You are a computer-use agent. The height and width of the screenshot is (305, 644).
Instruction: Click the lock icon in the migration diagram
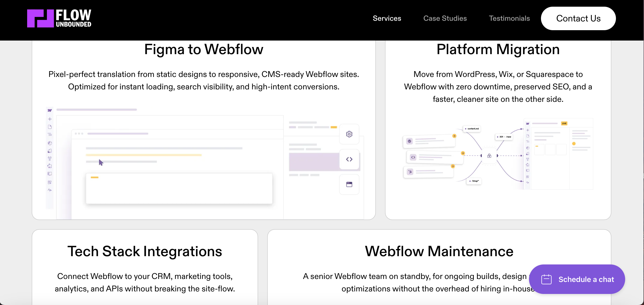[489, 156]
